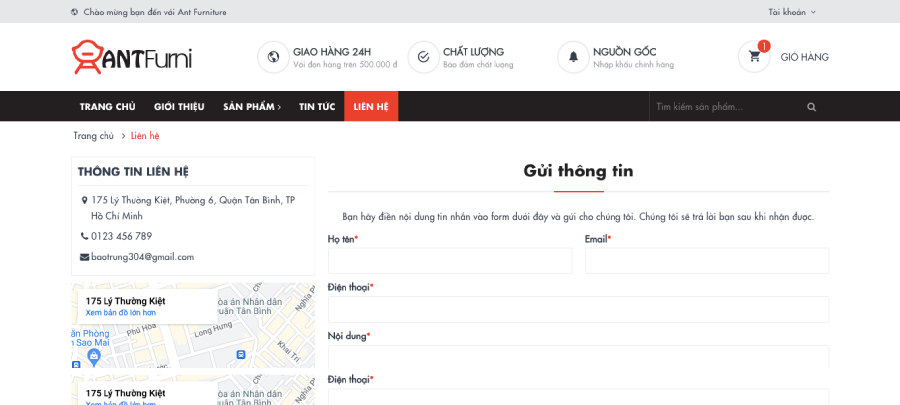Screen dimensions: 900x405
Task: Click the Liên hệ breadcrumb
Action: (x=145, y=136)
